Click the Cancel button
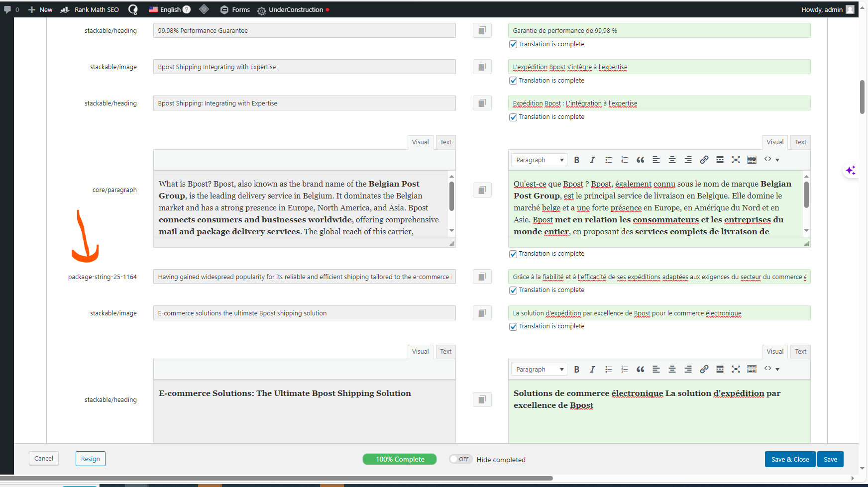The image size is (868, 487). [44, 459]
